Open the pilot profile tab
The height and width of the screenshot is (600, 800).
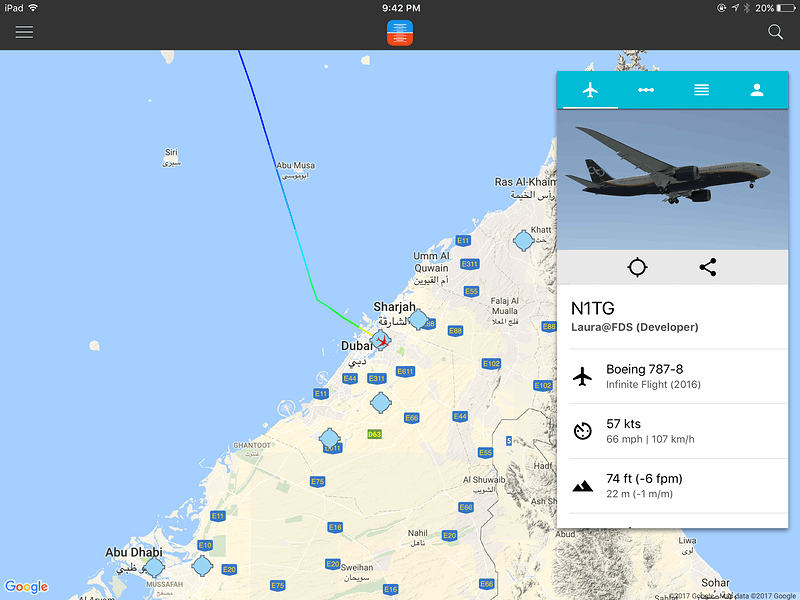(757, 90)
